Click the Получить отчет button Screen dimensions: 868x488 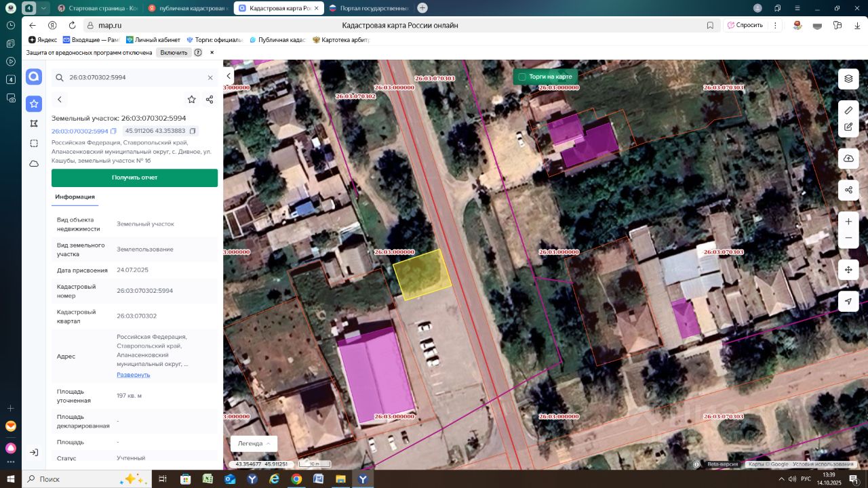(x=134, y=178)
